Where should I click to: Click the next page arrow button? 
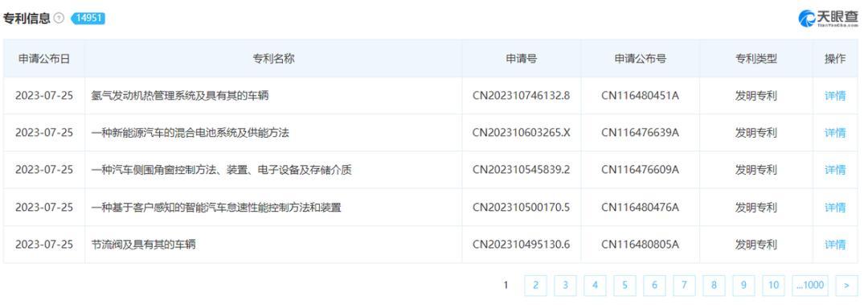pyautogui.click(x=846, y=285)
